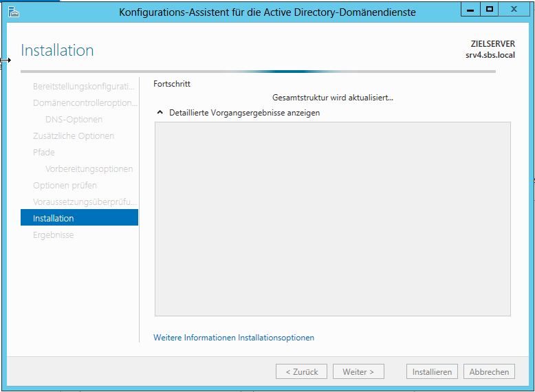Open the Ergebnisse step in the sidebar
Viewport: 535px width, 392px height.
(x=54, y=235)
